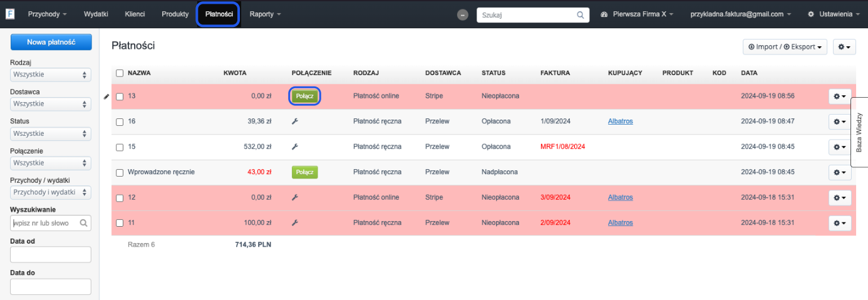The width and height of the screenshot is (868, 300).
Task: Click the Data od date field
Action: (51, 254)
